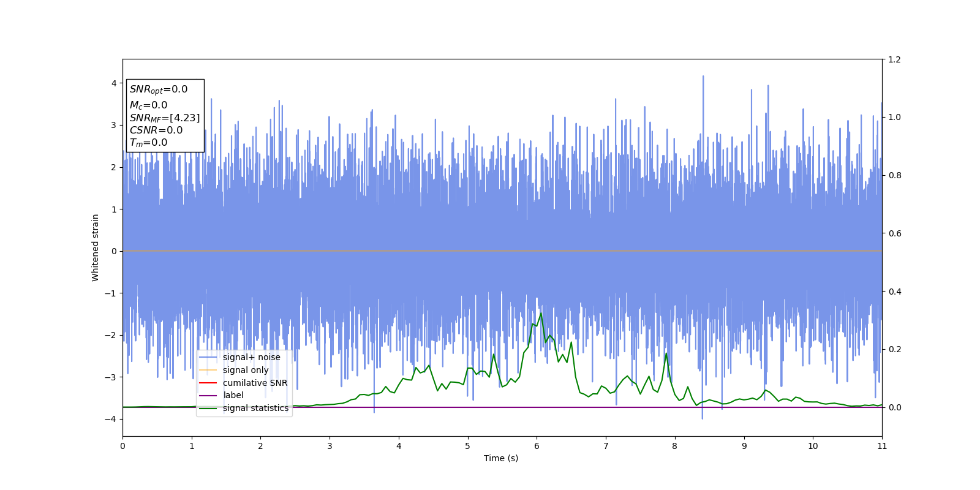Screen dimensions: 980x490
Task: Click the left y-axis tick label −4
Action: [110, 419]
